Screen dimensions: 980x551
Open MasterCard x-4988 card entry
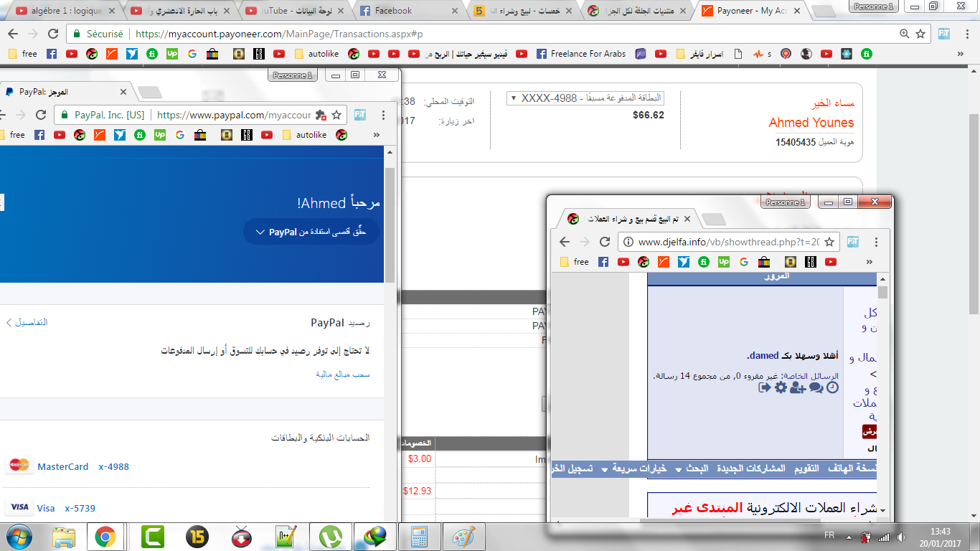[69, 466]
